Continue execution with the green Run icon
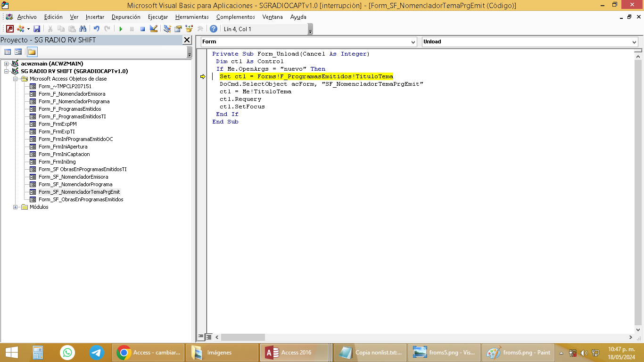 [121, 29]
